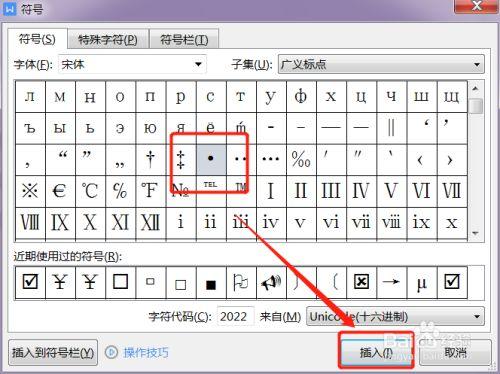Select the TEL symbol
Image resolution: width=500 pixels, height=374 pixels.
[x=211, y=191]
